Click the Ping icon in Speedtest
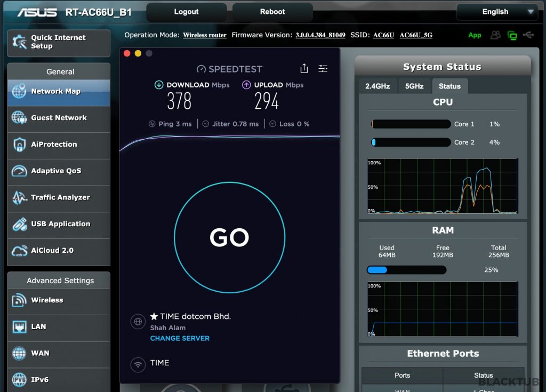The image size is (546, 392). tap(152, 124)
